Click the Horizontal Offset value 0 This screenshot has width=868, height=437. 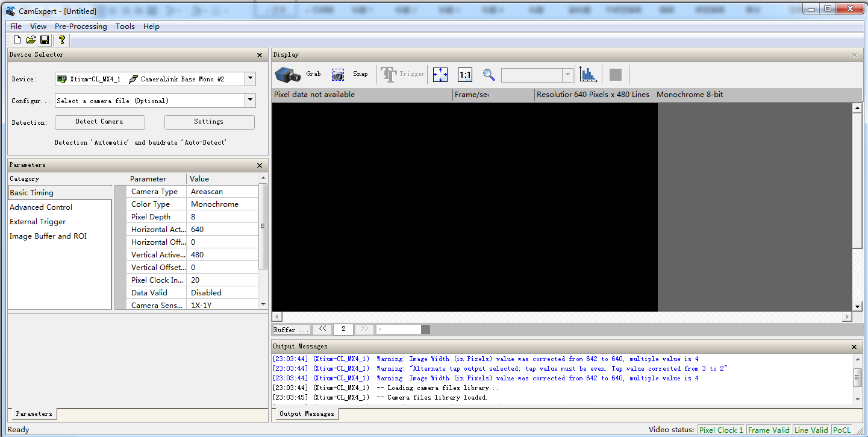(222, 242)
